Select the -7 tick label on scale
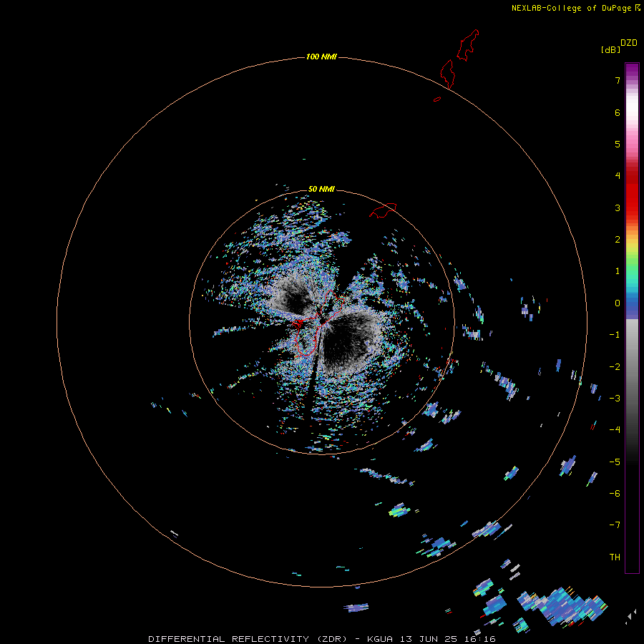Viewport: 644px width, 644px height. [615, 525]
